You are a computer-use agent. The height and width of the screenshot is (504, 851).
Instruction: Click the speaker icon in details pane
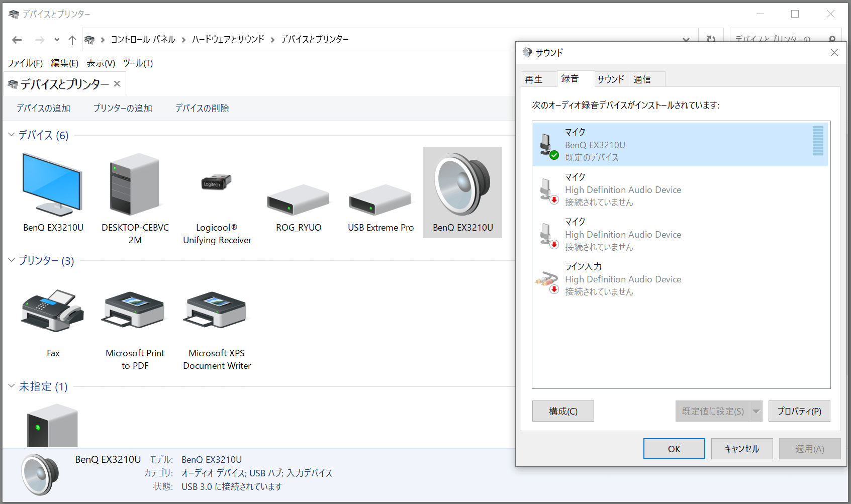click(40, 474)
